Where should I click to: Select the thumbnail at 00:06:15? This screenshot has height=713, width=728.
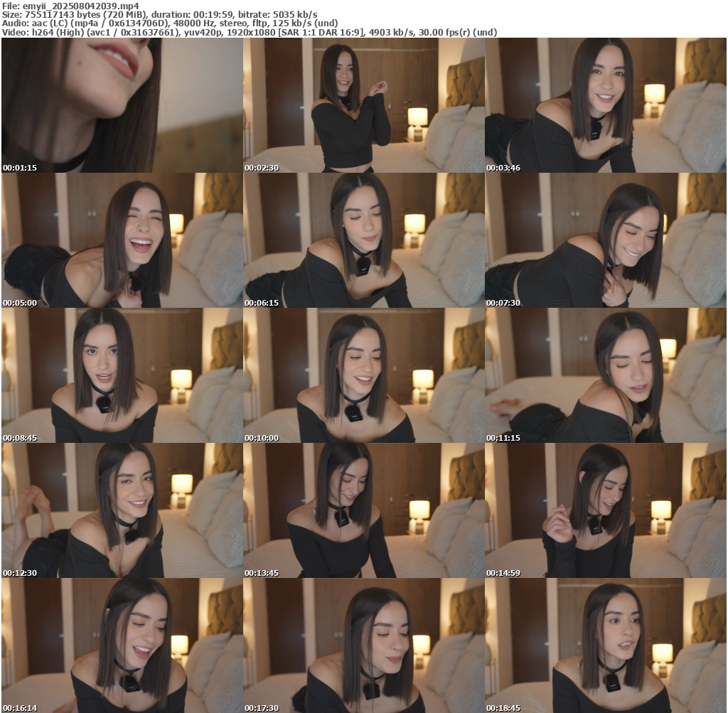pyautogui.click(x=364, y=240)
